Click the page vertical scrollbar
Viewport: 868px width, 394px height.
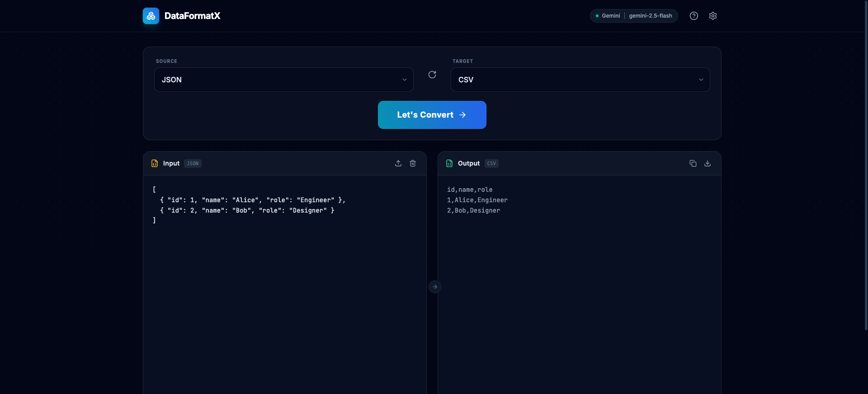pyautogui.click(x=866, y=165)
